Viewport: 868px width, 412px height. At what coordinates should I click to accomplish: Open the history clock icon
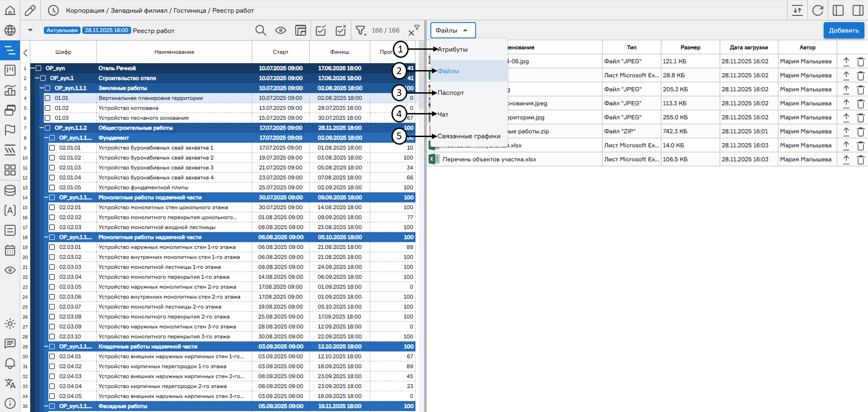(x=53, y=10)
